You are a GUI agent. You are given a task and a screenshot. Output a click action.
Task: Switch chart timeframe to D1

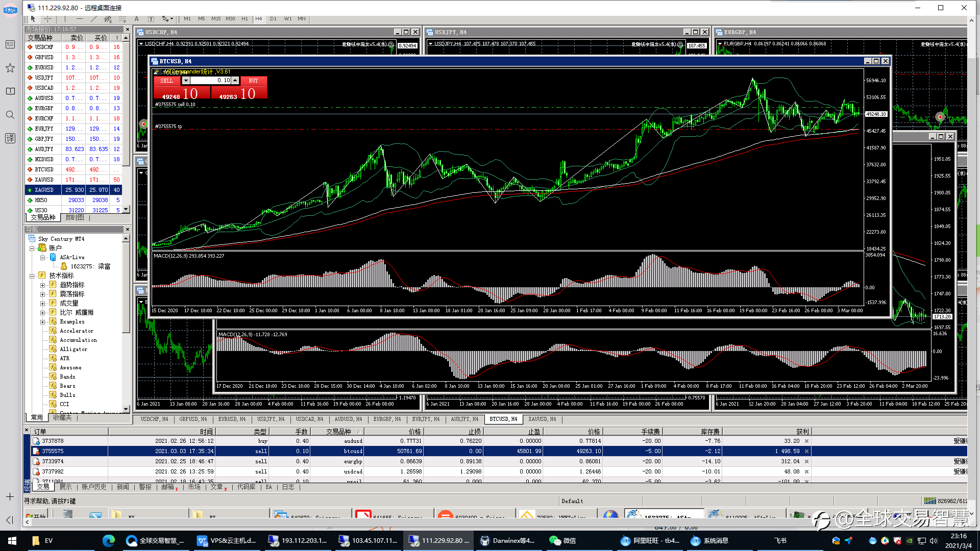point(273,19)
